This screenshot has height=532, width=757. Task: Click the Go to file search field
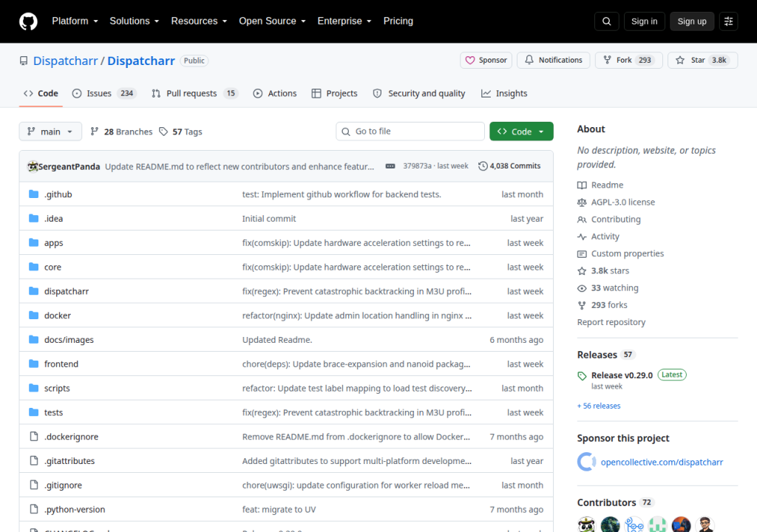point(410,132)
